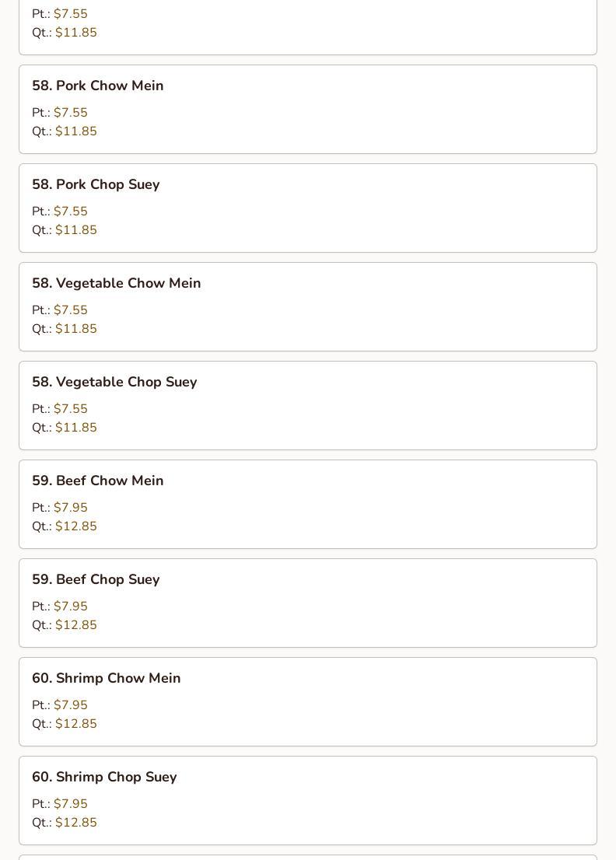
Task: Open the Pork Chow Mein menu item
Action: tap(308, 109)
